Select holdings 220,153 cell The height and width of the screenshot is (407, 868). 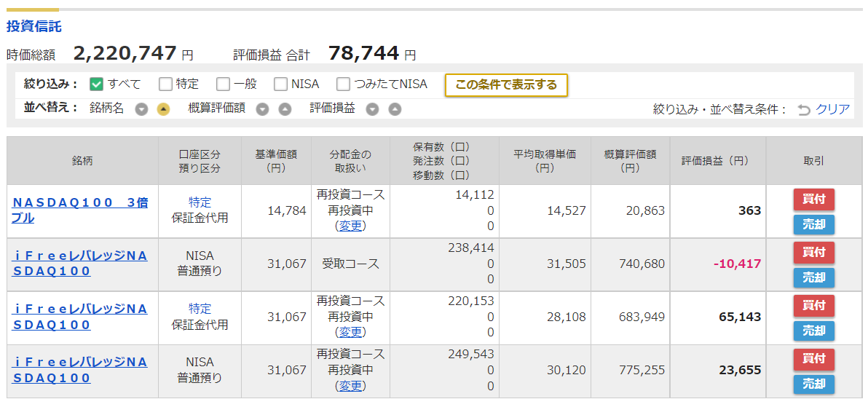point(470,301)
